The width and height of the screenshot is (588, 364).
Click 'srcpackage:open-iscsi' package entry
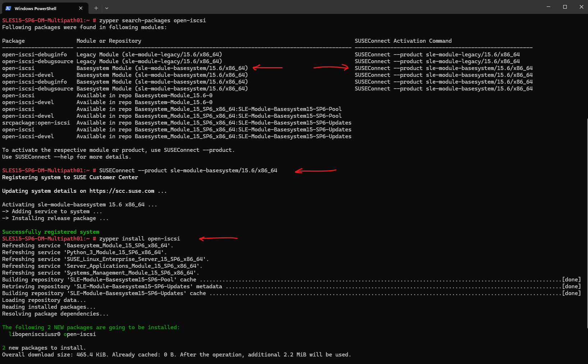tap(36, 123)
